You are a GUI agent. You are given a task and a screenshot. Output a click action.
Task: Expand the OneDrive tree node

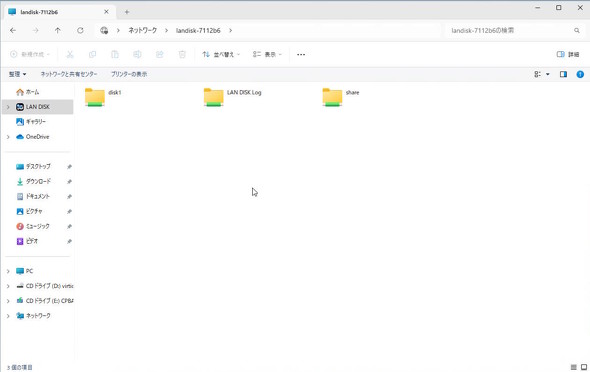point(8,137)
